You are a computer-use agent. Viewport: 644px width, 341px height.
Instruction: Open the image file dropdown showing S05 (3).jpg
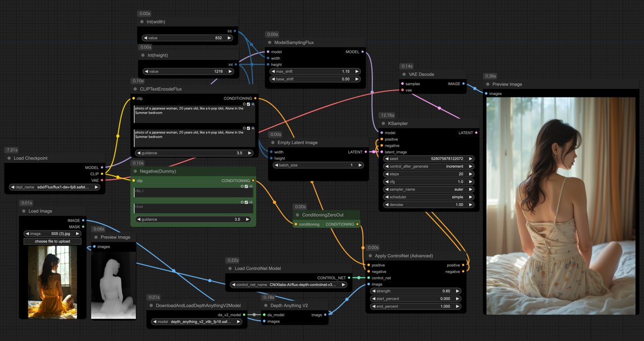[x=53, y=234]
